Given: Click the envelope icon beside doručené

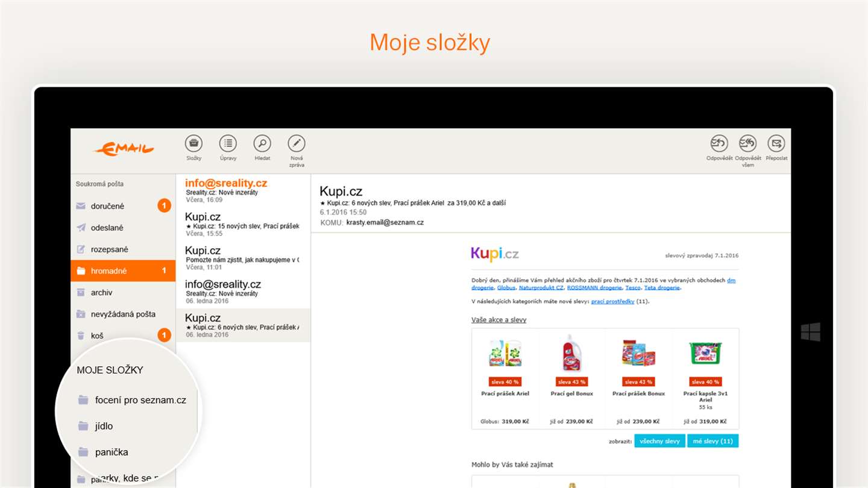Looking at the screenshot, I should [x=81, y=206].
